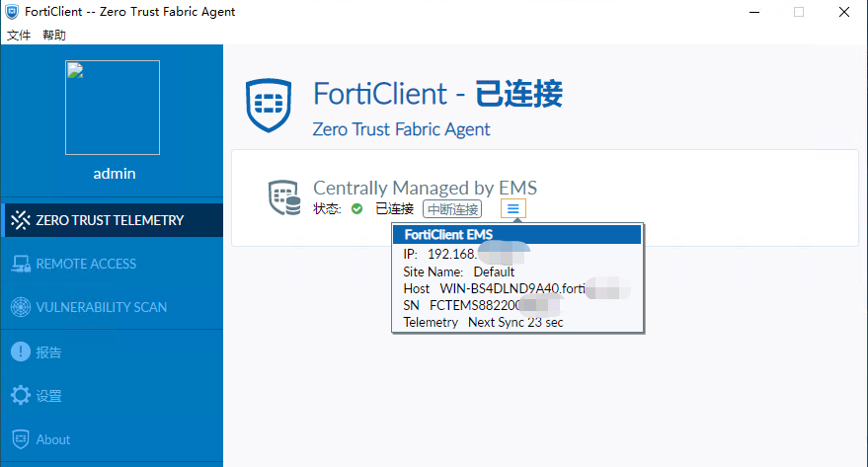Viewport: 868px width, 467px height.
Task: Click the EMS server shield icon
Action: [284, 197]
